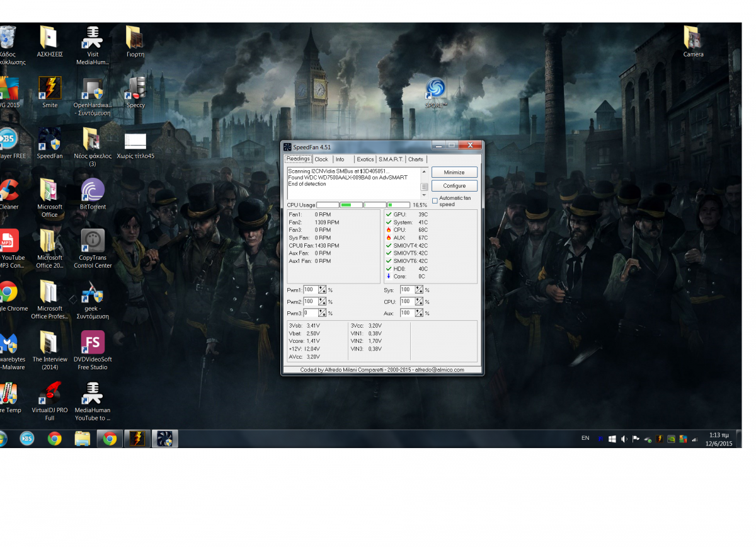Launch Google Chrome from the desktop
This screenshot has height=547, width=756.
point(9,296)
